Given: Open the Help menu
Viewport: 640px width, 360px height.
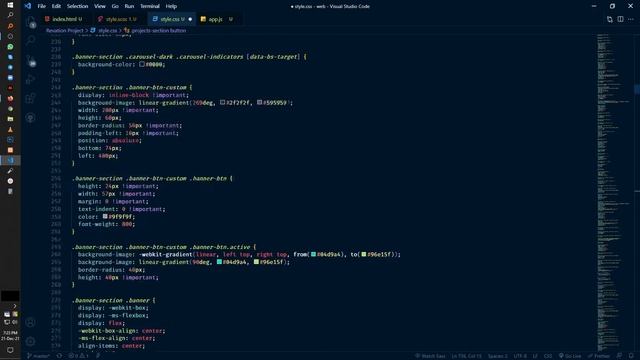Looking at the screenshot, I should [171, 6].
